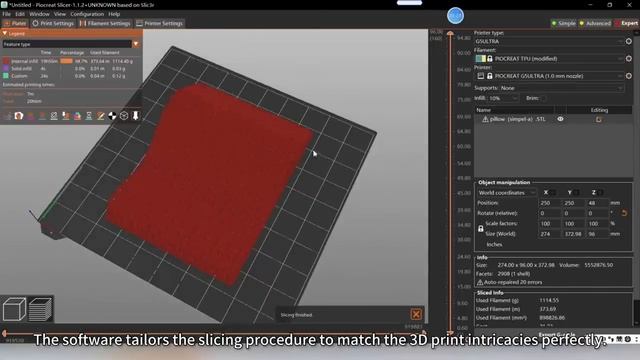Screen dimensions: 640x360
Task: Open the Window menu
Action: coord(39,14)
